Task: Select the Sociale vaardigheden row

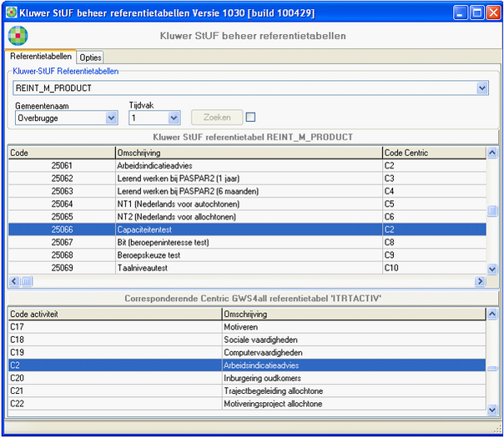Action: click(x=247, y=340)
